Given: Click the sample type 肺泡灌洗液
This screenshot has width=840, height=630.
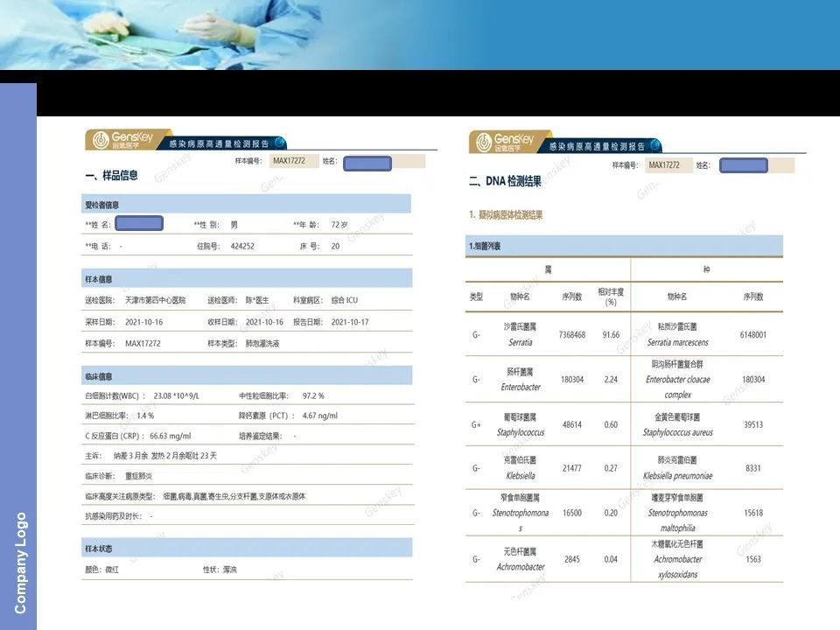Looking at the screenshot, I should [x=262, y=343].
